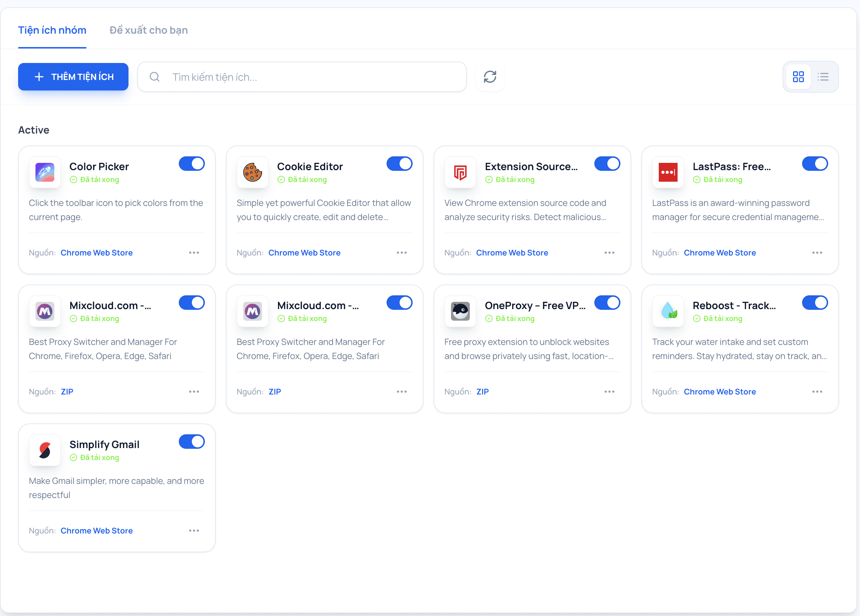The width and height of the screenshot is (860, 616).
Task: Open Chrome Web Store link for Cookie Editor
Action: 304,253
